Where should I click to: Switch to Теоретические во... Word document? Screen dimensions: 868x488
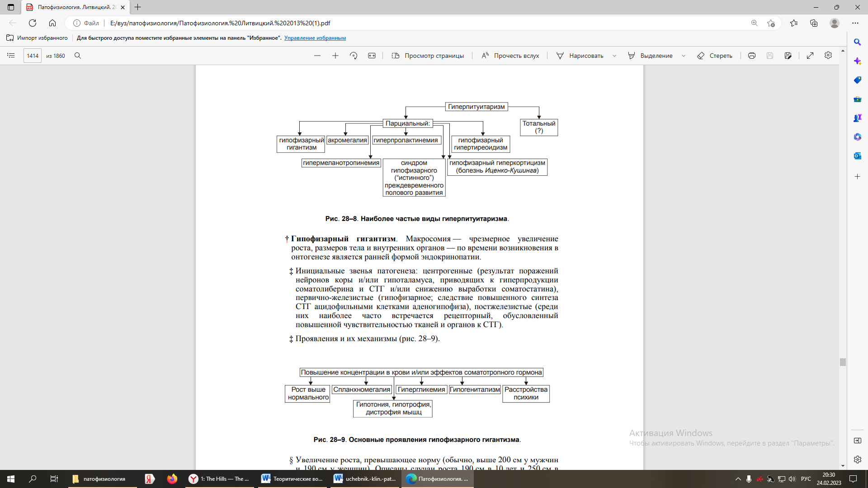[x=292, y=479]
